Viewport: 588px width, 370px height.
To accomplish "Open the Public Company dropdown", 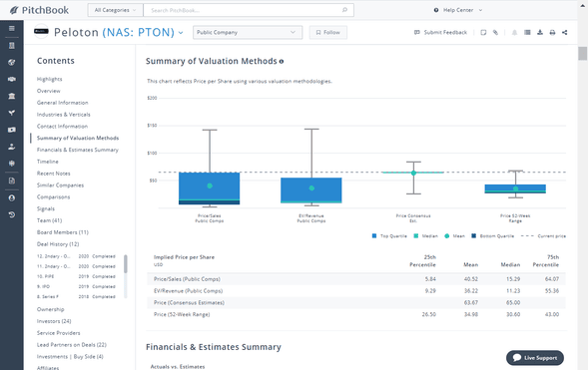I will tap(248, 33).
